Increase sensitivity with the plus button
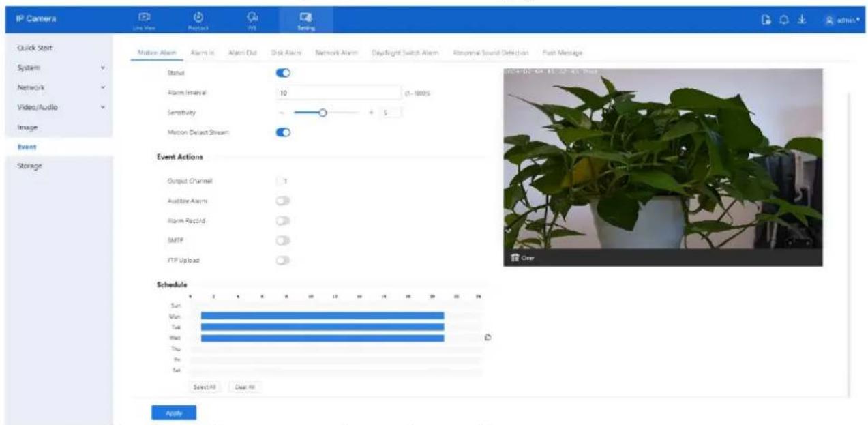The height and width of the screenshot is (425, 868). point(372,112)
